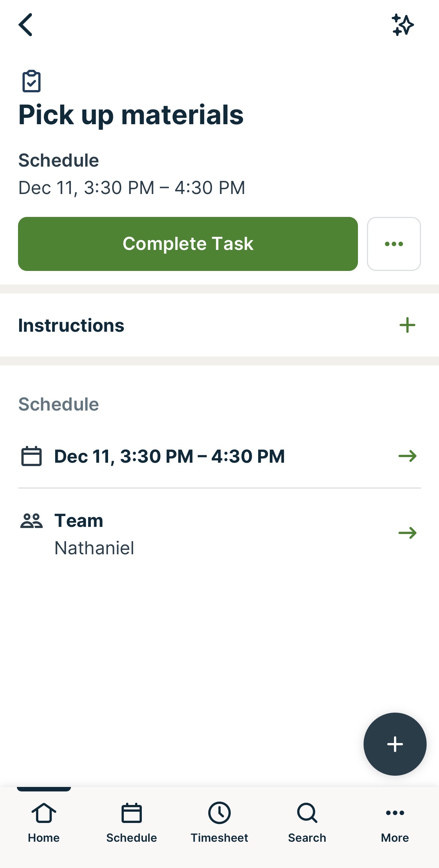Tap the Team people icon
Image resolution: width=439 pixels, height=868 pixels.
click(x=32, y=520)
